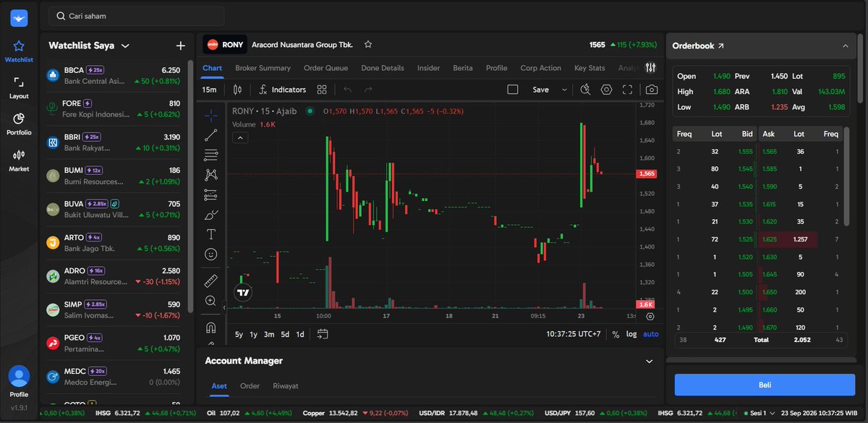Switch to Order Queue tab
This screenshot has height=423, width=868.
[x=325, y=68]
